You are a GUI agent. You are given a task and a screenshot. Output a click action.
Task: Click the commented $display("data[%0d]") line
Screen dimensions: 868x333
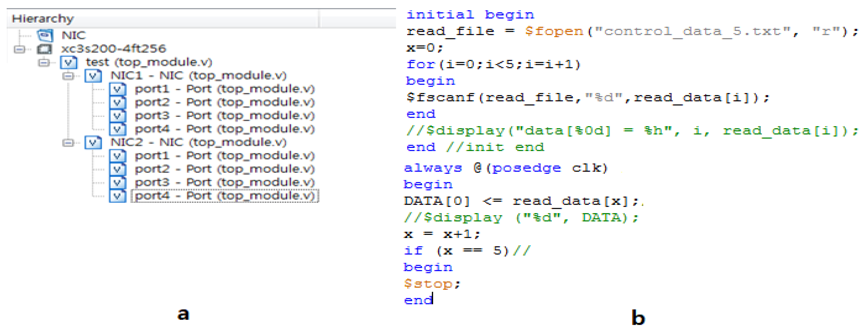[633, 131]
